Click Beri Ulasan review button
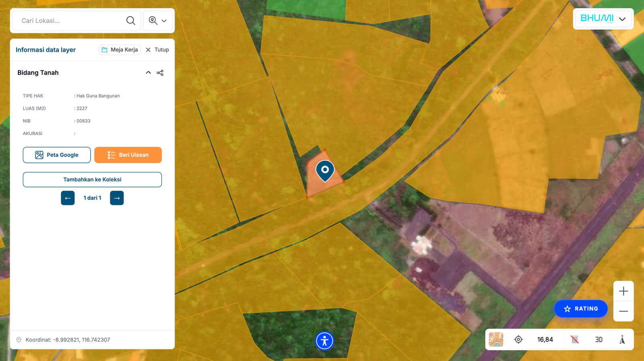This screenshot has width=644, height=361. point(128,155)
